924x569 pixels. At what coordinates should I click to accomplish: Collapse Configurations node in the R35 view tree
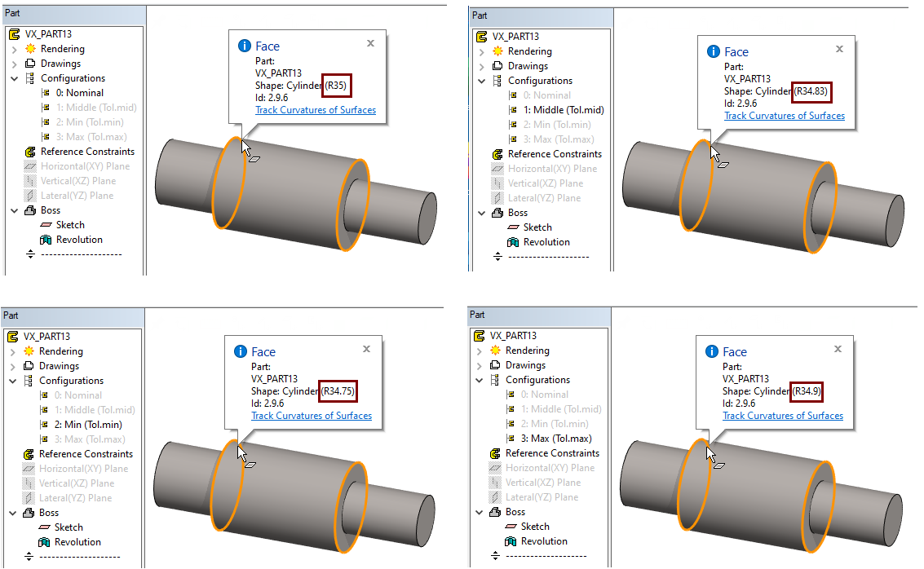[x=14, y=78]
